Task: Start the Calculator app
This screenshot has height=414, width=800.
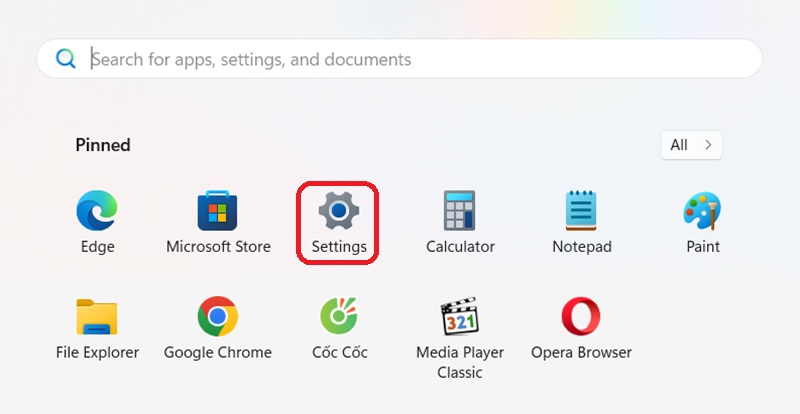Action: tap(460, 210)
